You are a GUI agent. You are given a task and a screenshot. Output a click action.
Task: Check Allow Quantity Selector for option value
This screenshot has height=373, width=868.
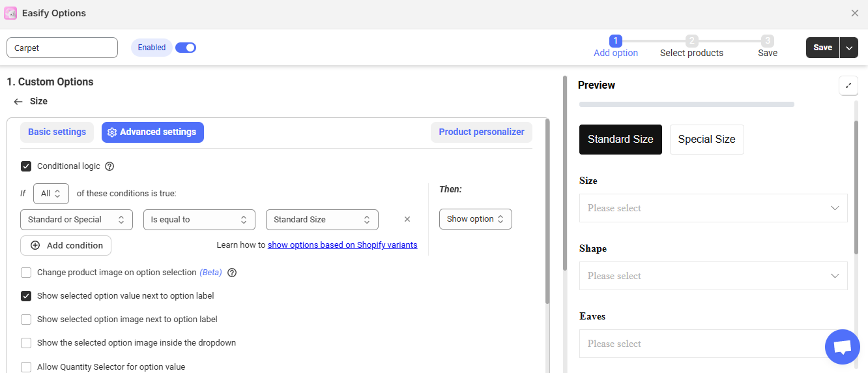point(26,367)
